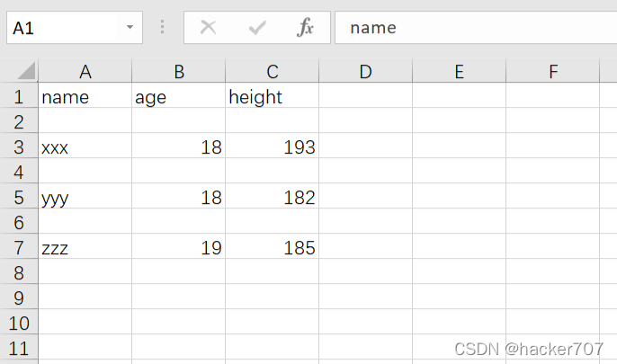The image size is (617, 364).
Task: Click inside the Name Box showing A1
Action: (63, 28)
